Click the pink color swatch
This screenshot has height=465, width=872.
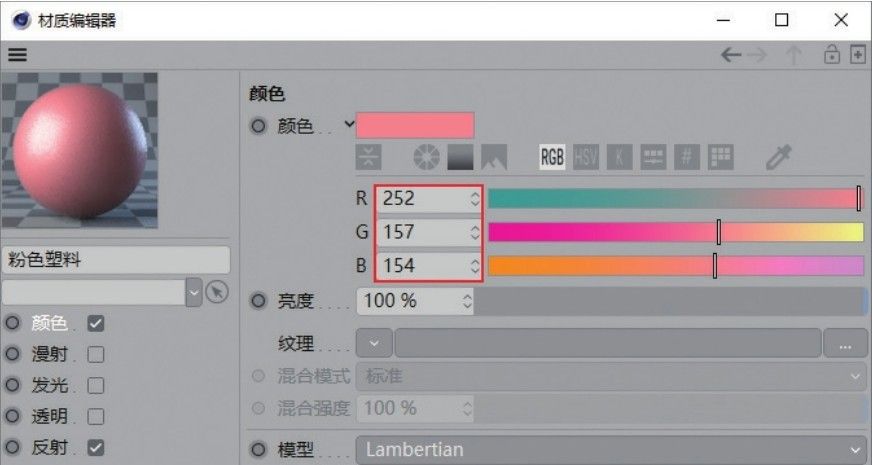pyautogui.click(x=415, y=125)
